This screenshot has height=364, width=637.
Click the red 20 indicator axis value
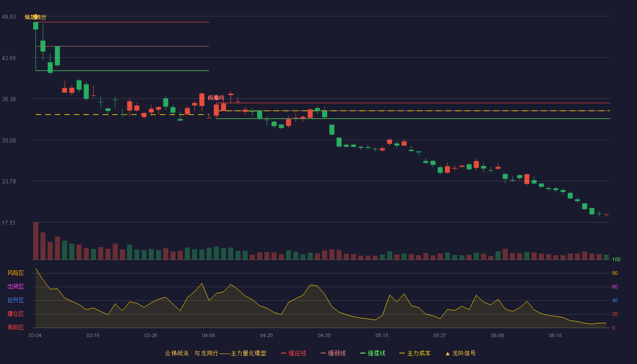pos(615,314)
